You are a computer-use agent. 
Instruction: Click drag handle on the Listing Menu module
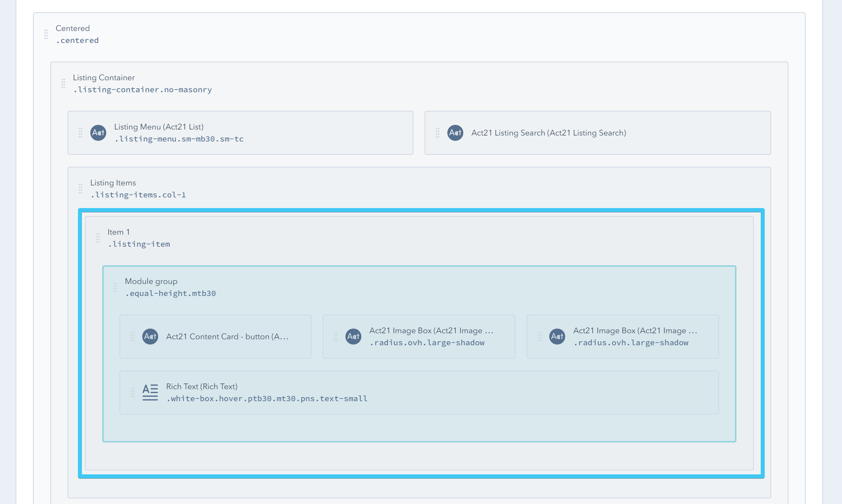(81, 133)
